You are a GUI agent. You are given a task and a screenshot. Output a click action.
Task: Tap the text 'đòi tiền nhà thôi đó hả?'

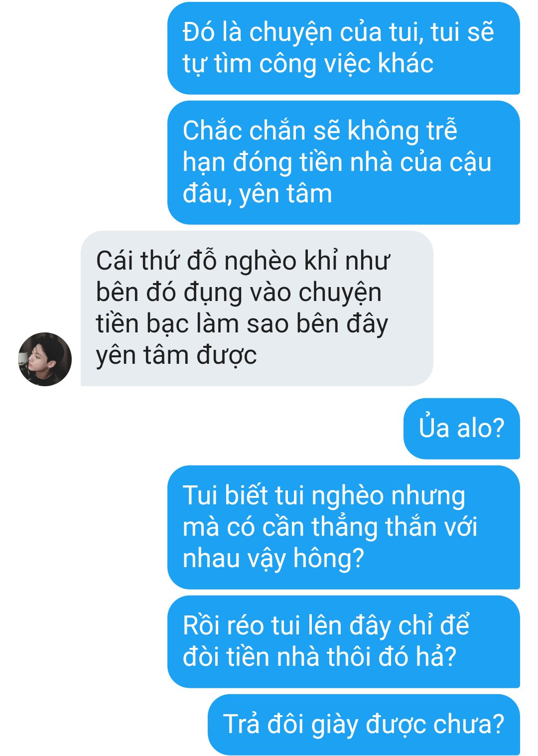point(319,657)
